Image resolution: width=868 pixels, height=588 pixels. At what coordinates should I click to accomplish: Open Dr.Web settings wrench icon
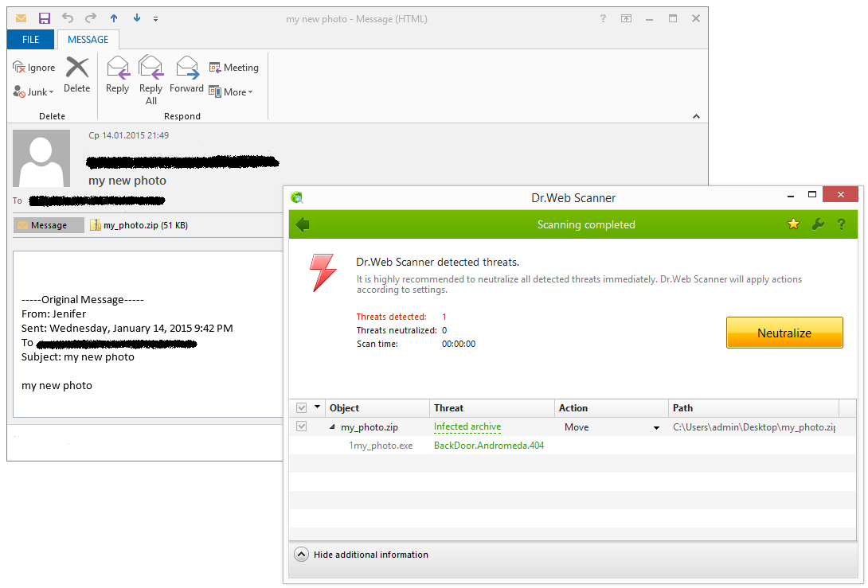[x=818, y=224]
